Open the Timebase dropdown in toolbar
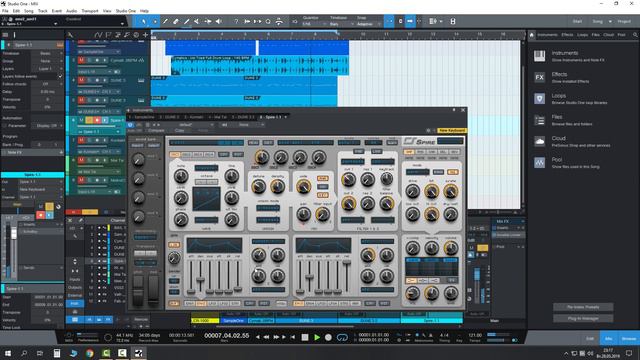The width and height of the screenshot is (640, 360). [x=341, y=24]
